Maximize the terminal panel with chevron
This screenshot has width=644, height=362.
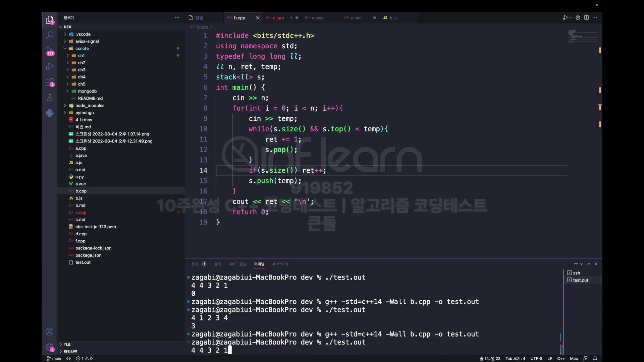tap(589, 264)
